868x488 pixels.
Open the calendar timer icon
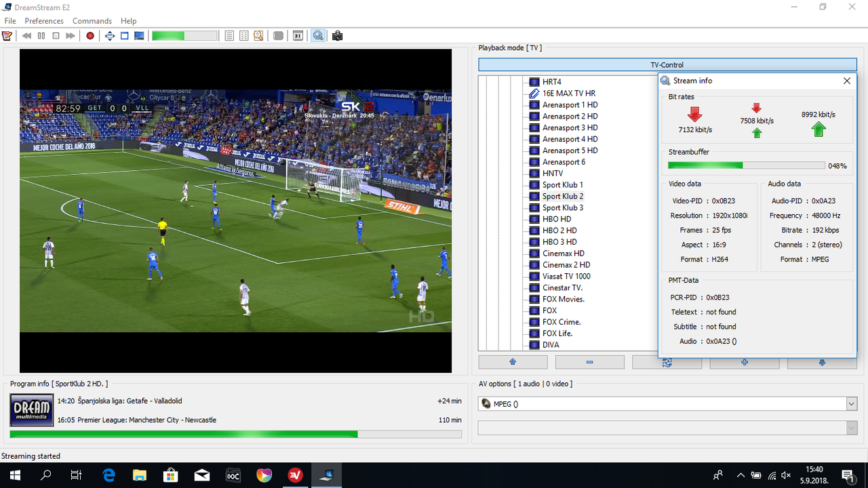point(298,36)
